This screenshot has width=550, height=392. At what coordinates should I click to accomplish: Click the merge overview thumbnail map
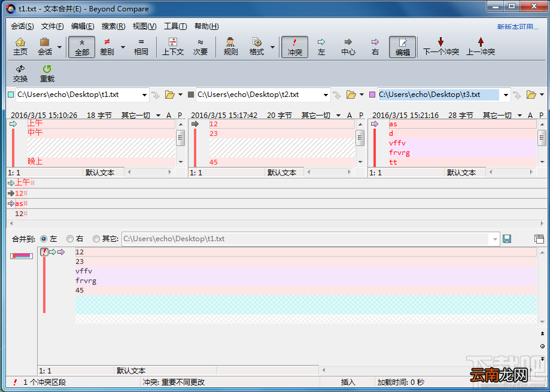(22, 256)
